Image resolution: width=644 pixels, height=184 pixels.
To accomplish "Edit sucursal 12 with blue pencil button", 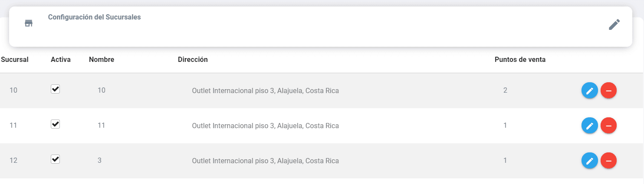I will [x=589, y=161].
